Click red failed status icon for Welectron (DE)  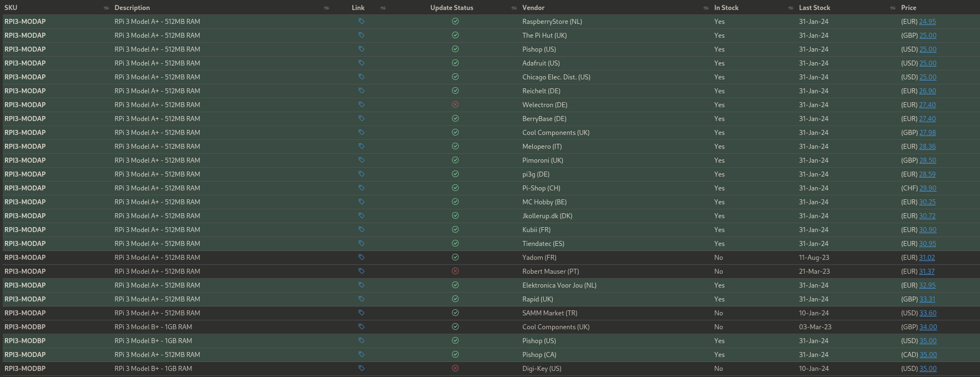pyautogui.click(x=455, y=104)
